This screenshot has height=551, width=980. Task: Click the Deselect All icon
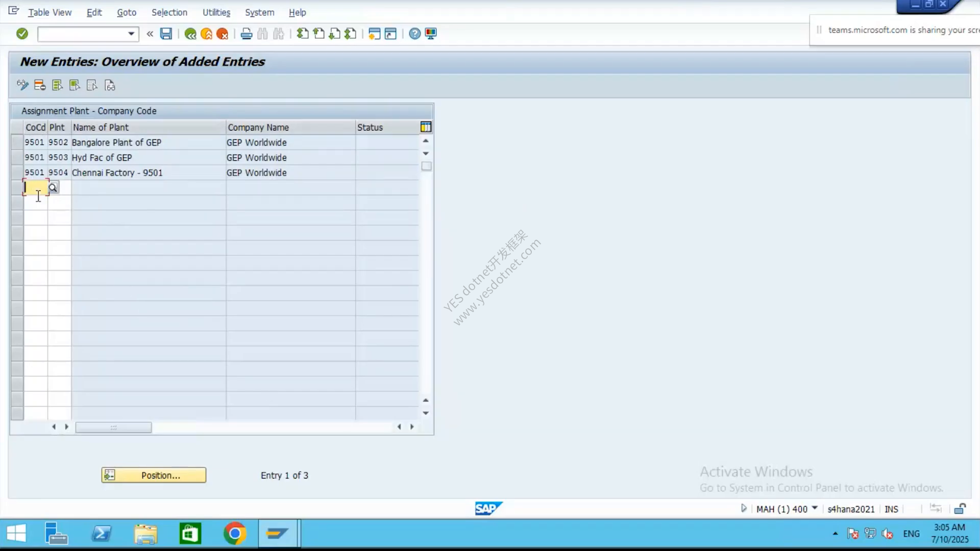point(92,85)
